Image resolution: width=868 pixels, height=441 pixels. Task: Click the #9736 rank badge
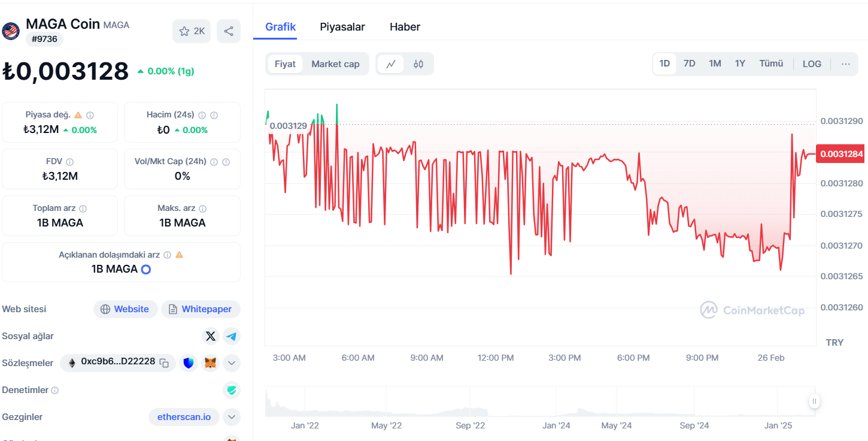click(x=44, y=40)
